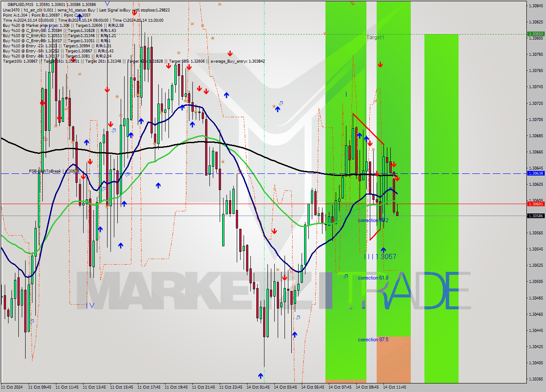Click the 1.30625 price axis label
Screen dimensions: 546x392
(536, 184)
